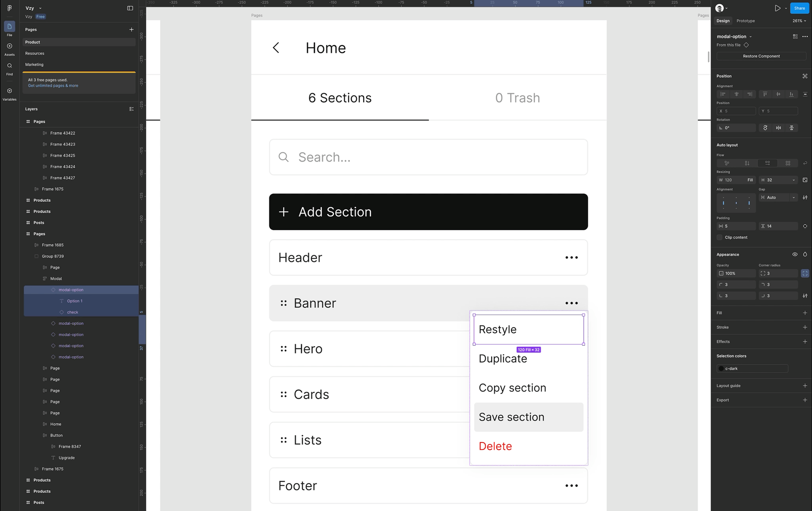The image size is (812, 511).
Task: Add a new Effects entry
Action: [x=805, y=342]
